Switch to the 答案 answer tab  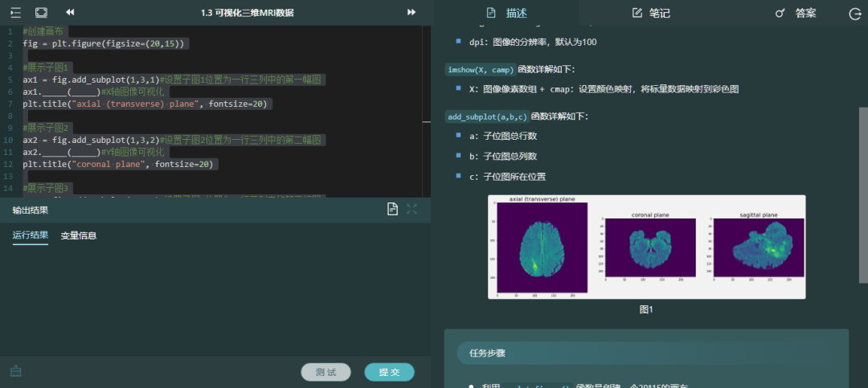(796, 13)
